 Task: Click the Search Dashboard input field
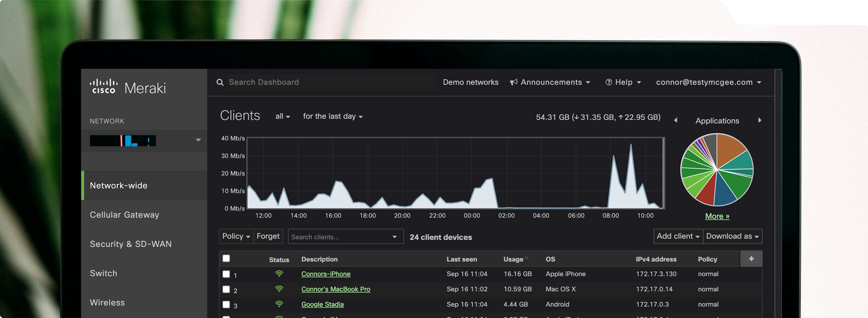click(329, 82)
